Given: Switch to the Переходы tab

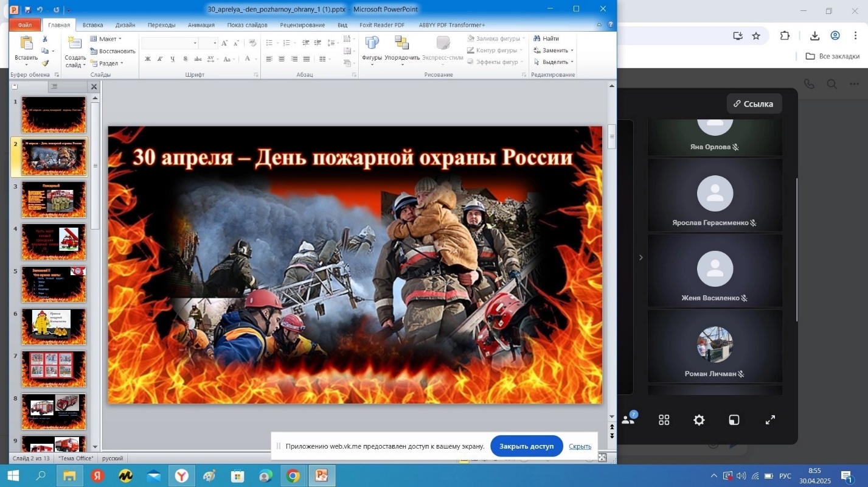Looking at the screenshot, I should tap(161, 25).
